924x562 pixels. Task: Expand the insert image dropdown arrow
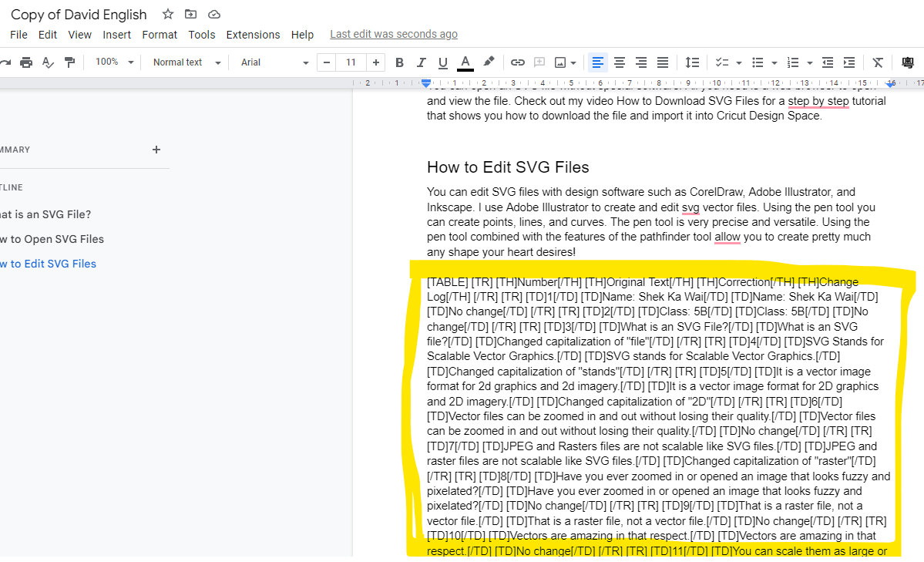coord(573,62)
